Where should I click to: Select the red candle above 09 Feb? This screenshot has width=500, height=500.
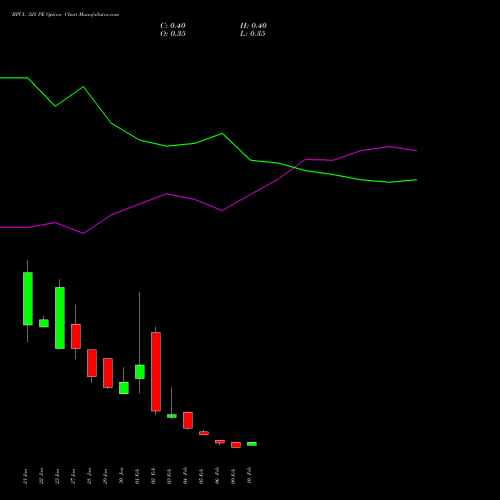(236, 445)
